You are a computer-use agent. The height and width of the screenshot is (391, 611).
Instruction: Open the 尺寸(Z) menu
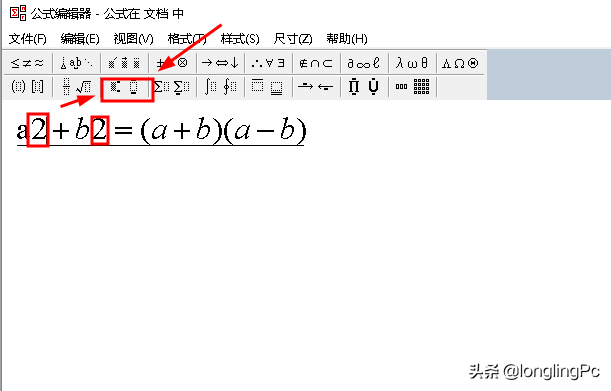point(293,39)
